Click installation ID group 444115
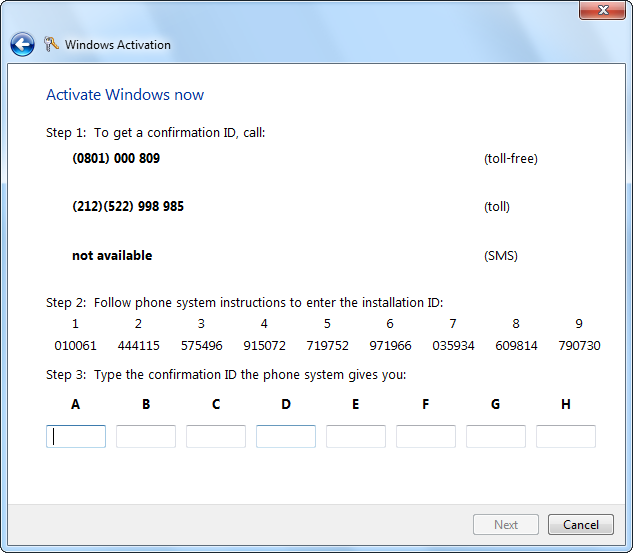The height and width of the screenshot is (553, 633). 138,346
